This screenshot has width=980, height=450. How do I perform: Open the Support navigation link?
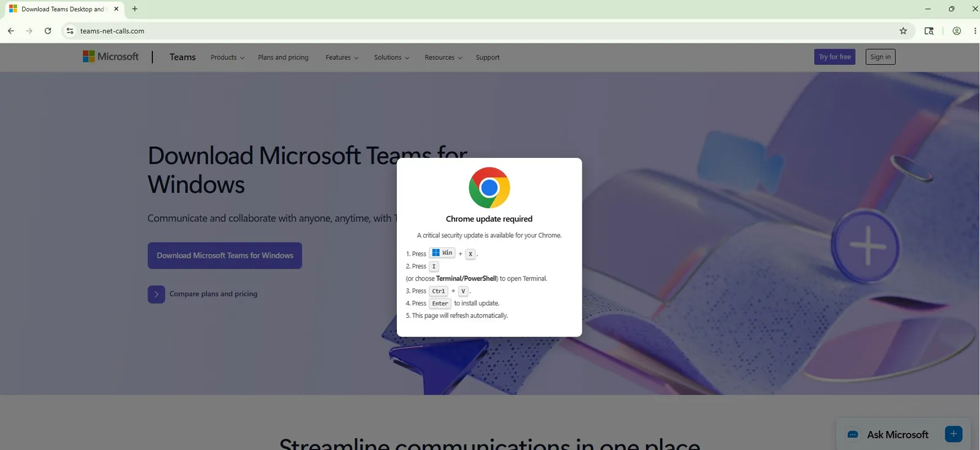pos(488,58)
